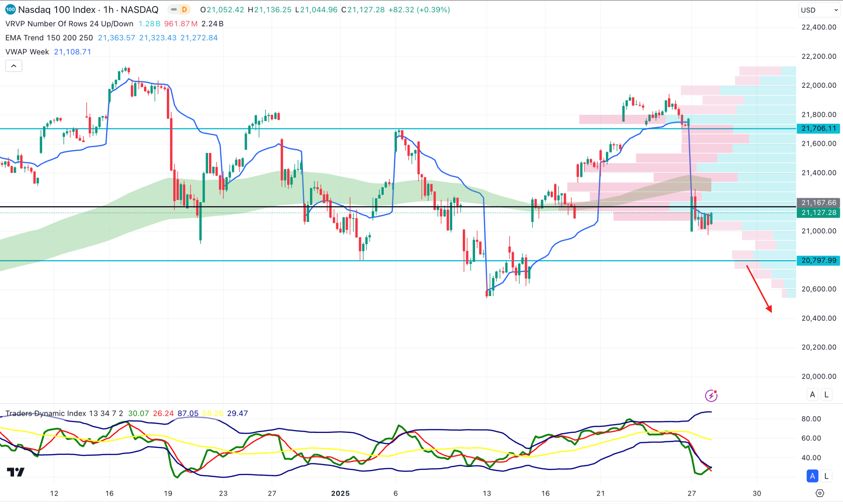
Task: Open chart settings gear icon
Action: [819, 493]
